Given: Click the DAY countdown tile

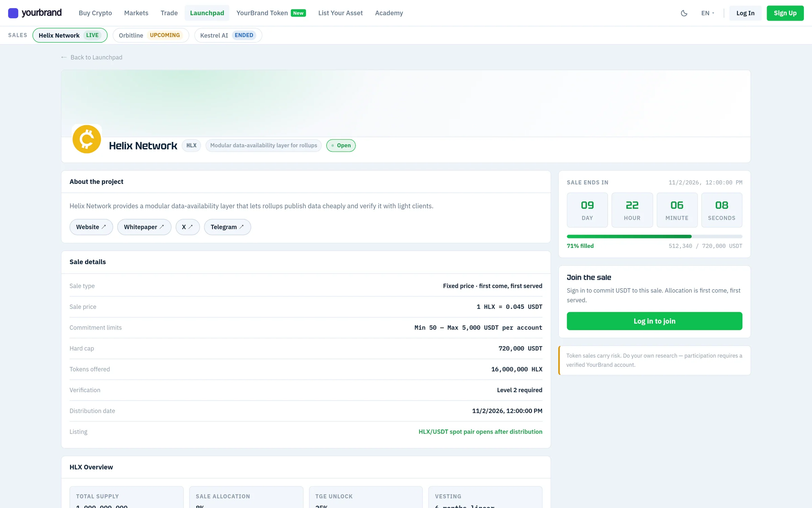Looking at the screenshot, I should [x=587, y=210].
